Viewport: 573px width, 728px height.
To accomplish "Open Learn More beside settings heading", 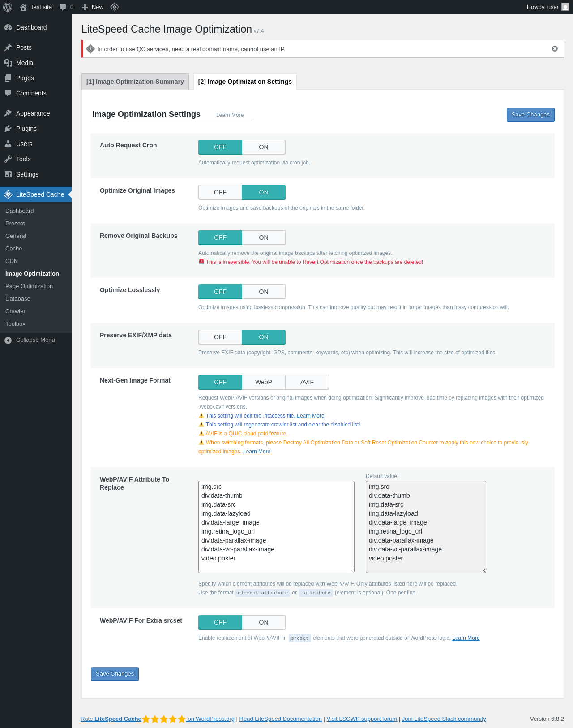I will 230,115.
